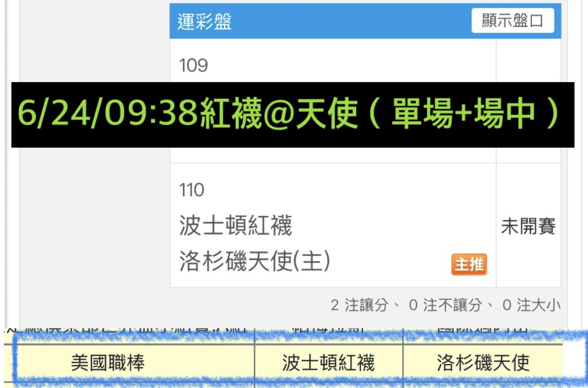This screenshot has width=588, height=388.
Task: Click 波士頓紅襪 in yellow table row
Action: point(328,363)
